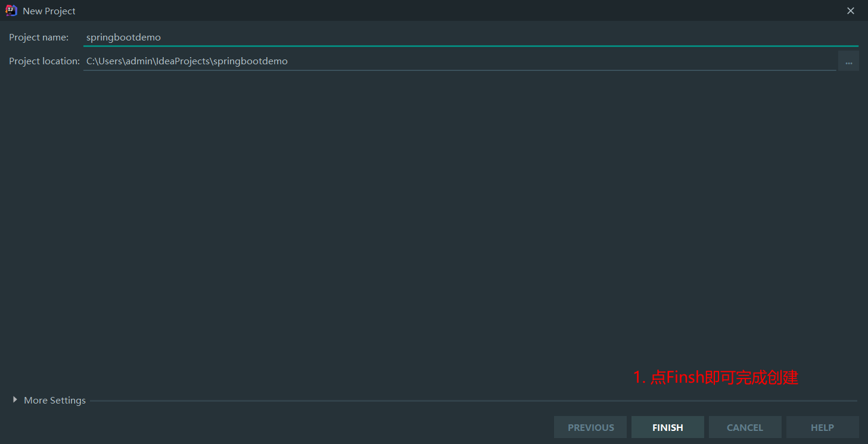Click the Project location label
Viewport: 868px width, 444px height.
click(x=44, y=61)
